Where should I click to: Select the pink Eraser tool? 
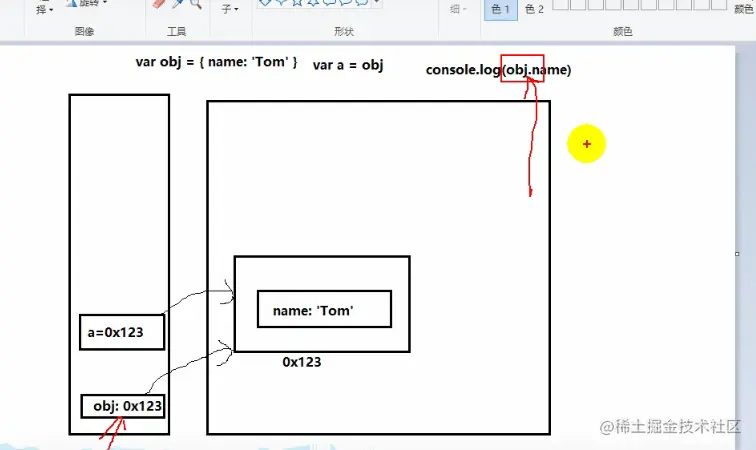tap(159, 4)
